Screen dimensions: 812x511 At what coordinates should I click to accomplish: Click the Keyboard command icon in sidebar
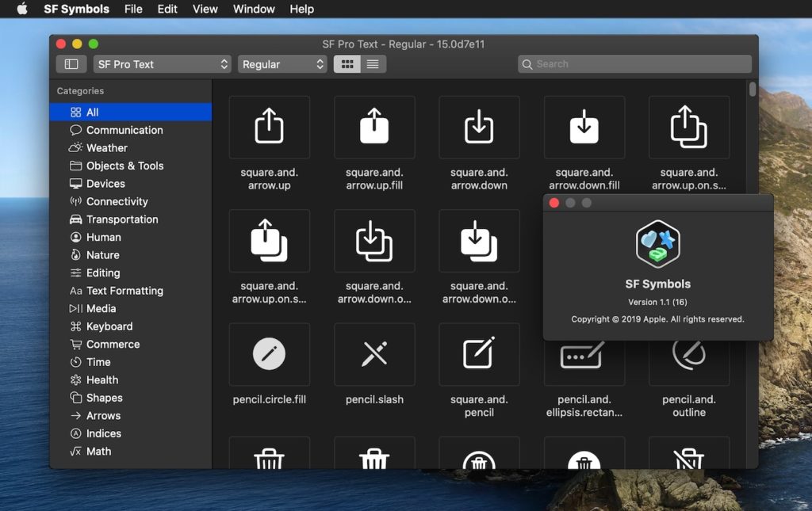pyautogui.click(x=75, y=326)
